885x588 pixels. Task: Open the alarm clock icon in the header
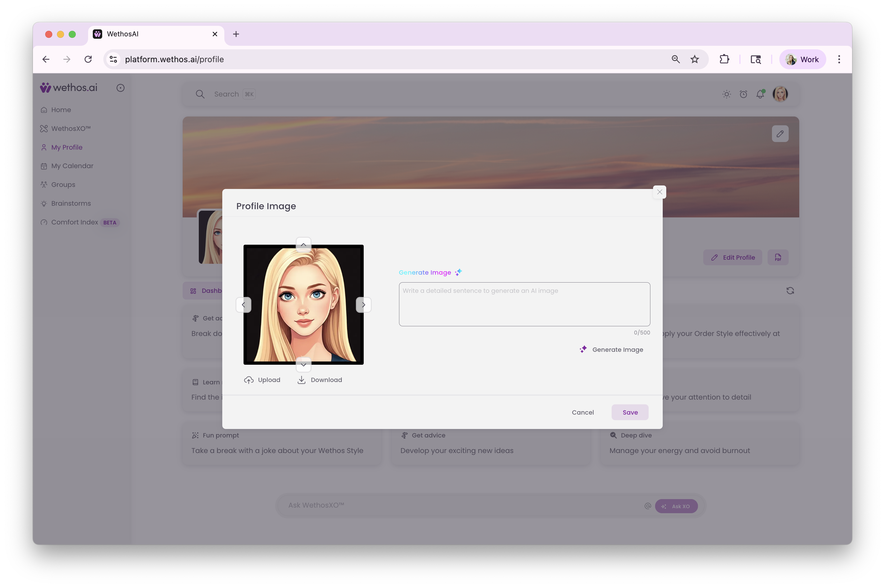pyautogui.click(x=743, y=94)
